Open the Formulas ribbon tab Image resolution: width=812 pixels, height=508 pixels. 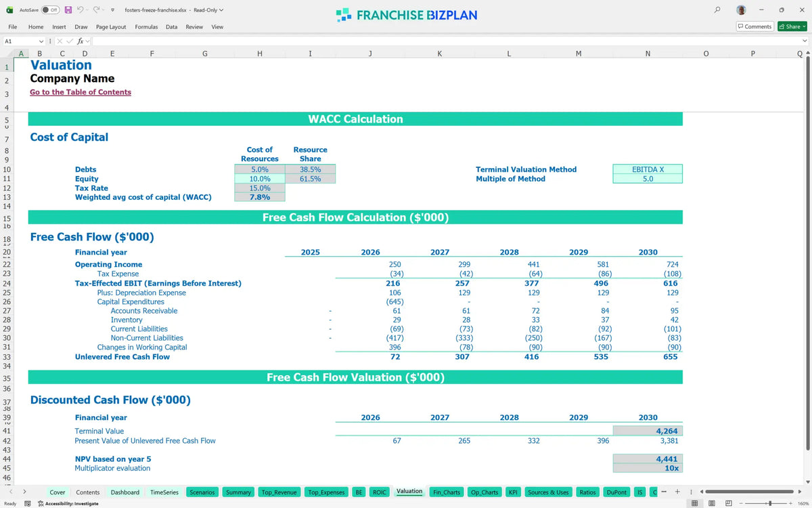(x=146, y=27)
